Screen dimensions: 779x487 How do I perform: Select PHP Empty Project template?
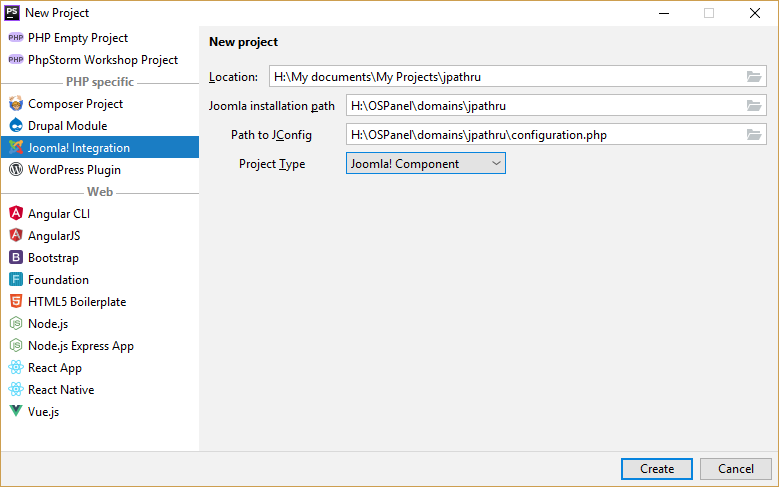(x=100, y=38)
